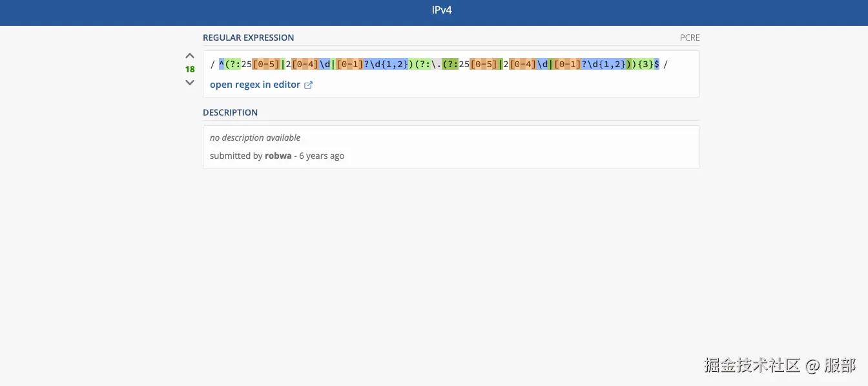Image resolution: width=868 pixels, height=386 pixels.
Task: Click the vote count 18
Action: tap(190, 69)
